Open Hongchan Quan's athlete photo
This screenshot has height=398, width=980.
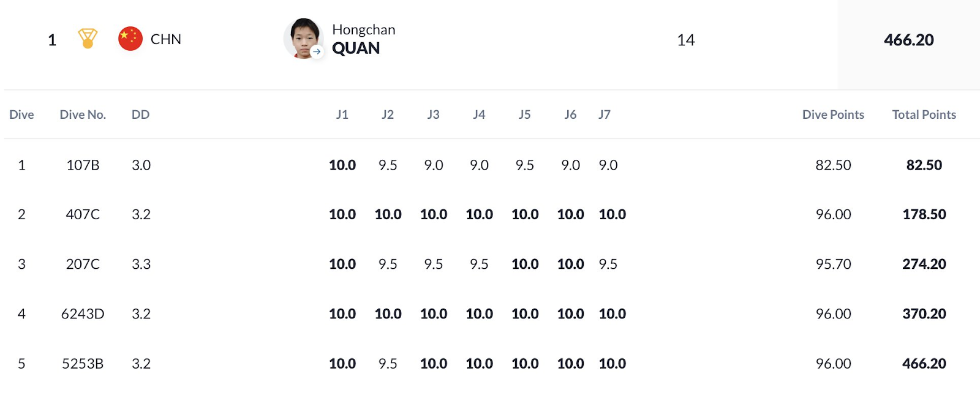(x=303, y=39)
